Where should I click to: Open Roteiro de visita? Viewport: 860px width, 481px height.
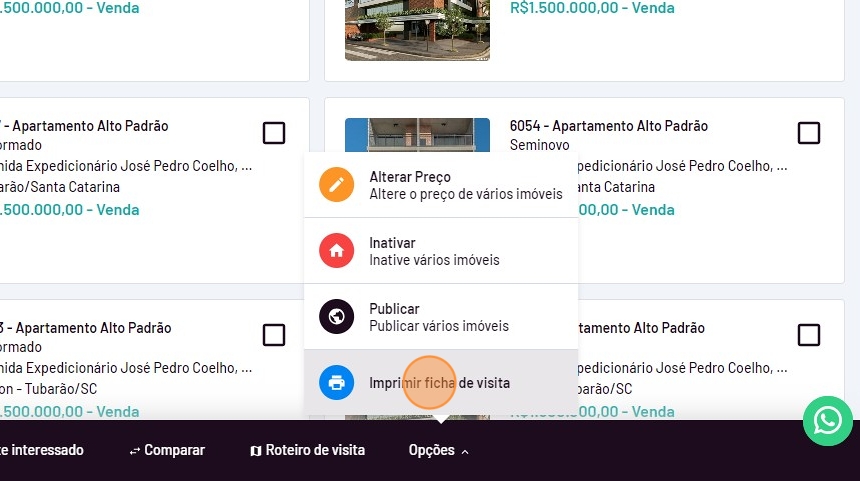coord(307,450)
